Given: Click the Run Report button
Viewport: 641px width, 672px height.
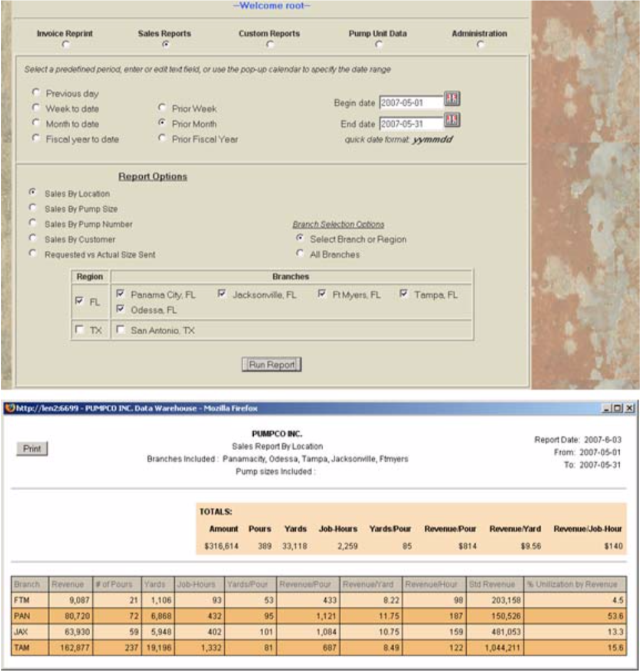Looking at the screenshot, I should pyautogui.click(x=272, y=365).
